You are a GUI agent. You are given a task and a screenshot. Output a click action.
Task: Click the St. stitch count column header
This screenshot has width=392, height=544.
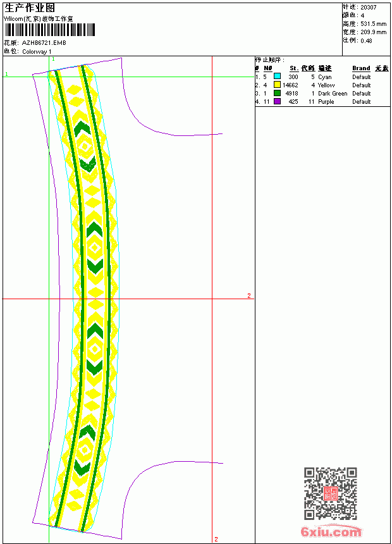pyautogui.click(x=294, y=68)
